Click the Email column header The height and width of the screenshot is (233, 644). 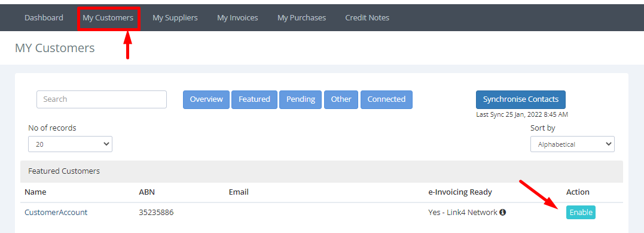coord(239,192)
